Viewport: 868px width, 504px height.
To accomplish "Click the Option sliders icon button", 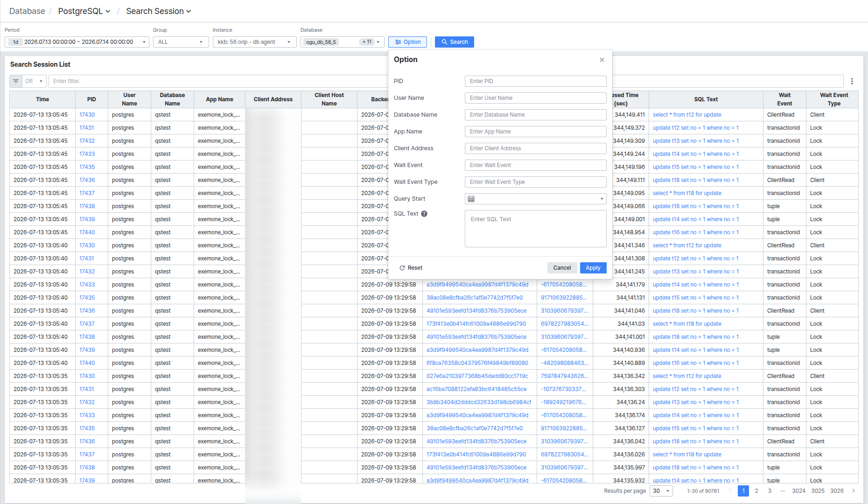I will [x=407, y=42].
